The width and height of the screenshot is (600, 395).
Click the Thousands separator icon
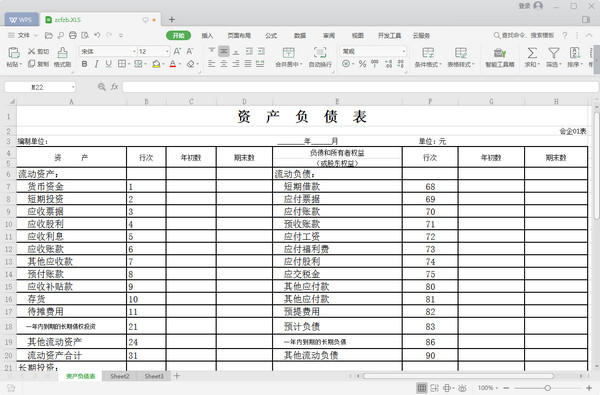pos(375,64)
